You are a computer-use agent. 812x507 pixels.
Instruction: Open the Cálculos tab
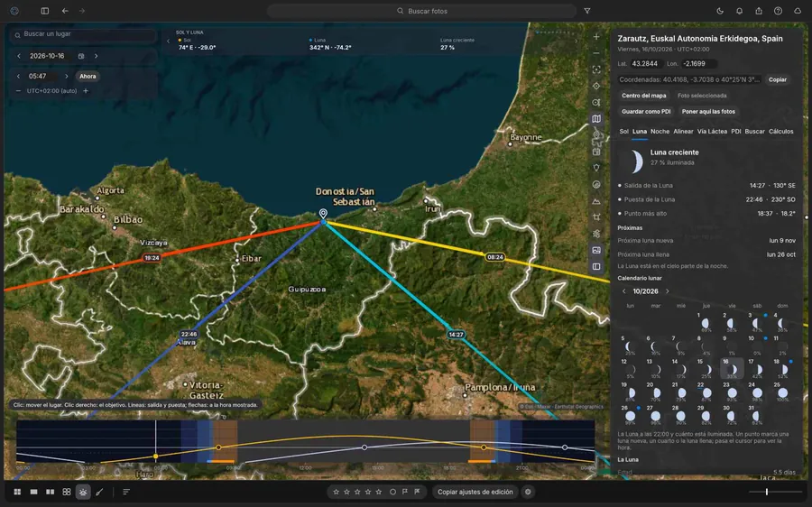pyautogui.click(x=781, y=132)
